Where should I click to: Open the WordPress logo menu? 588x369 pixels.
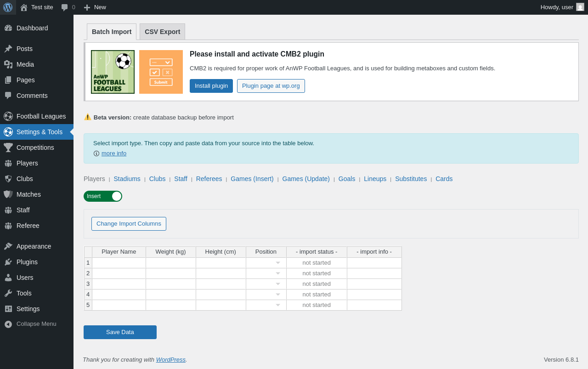[x=8, y=7]
